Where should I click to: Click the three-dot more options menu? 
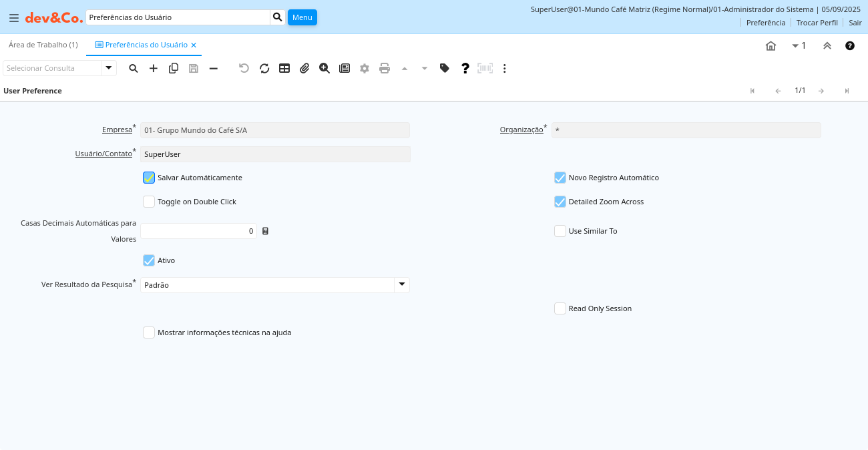point(505,68)
